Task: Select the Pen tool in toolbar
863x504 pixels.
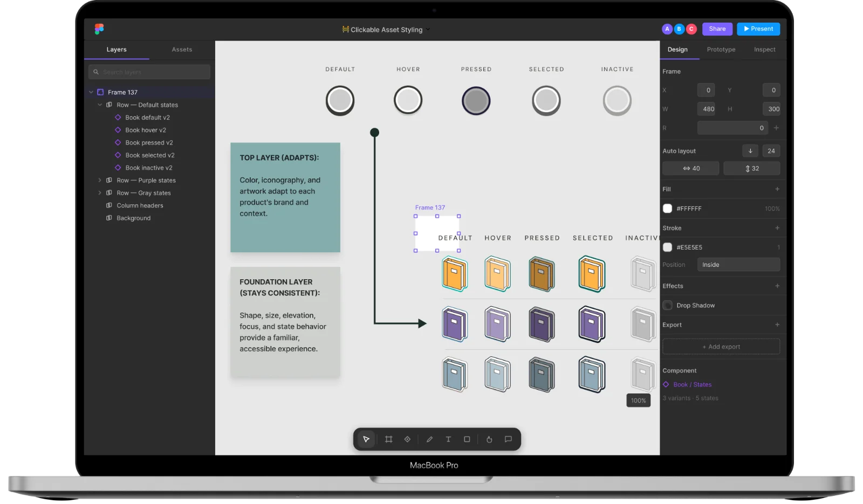Action: (x=429, y=439)
